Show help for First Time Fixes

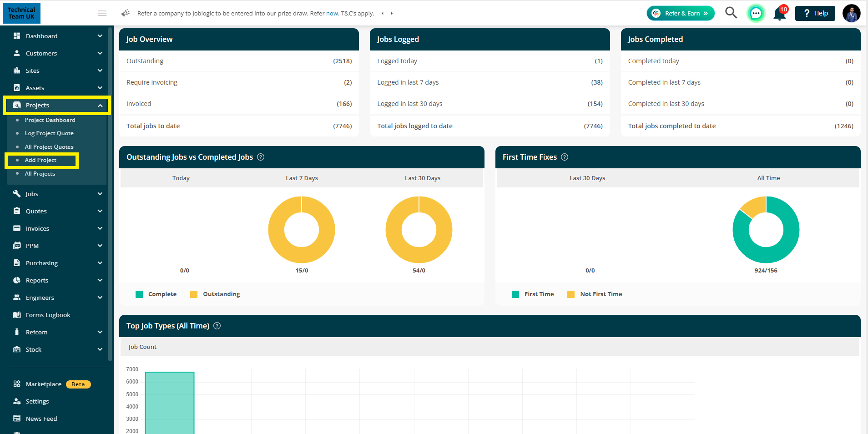pos(565,157)
